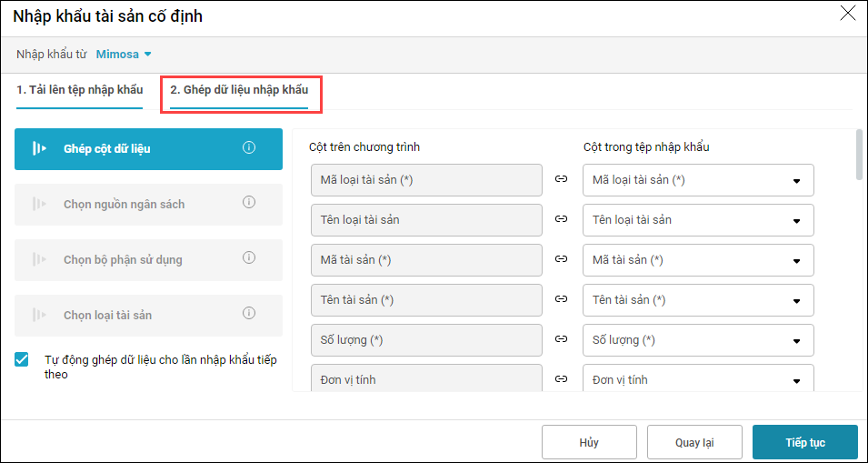Click link icon in Mã tài sản row

point(562,260)
